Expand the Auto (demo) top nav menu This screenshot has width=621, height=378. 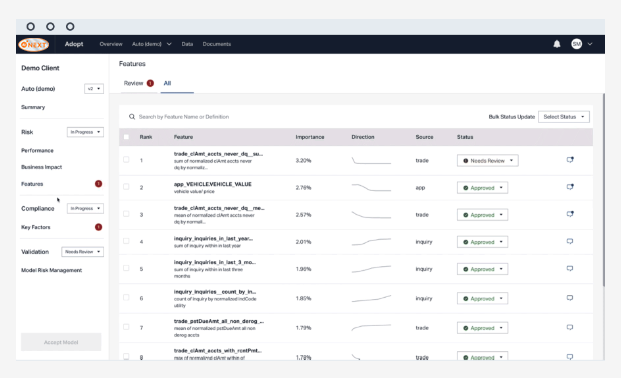pyautogui.click(x=152, y=44)
